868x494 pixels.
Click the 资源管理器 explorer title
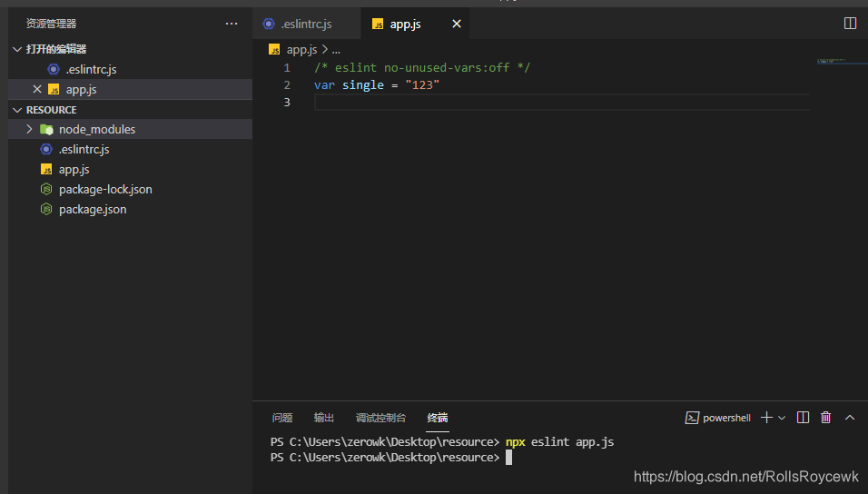[51, 24]
